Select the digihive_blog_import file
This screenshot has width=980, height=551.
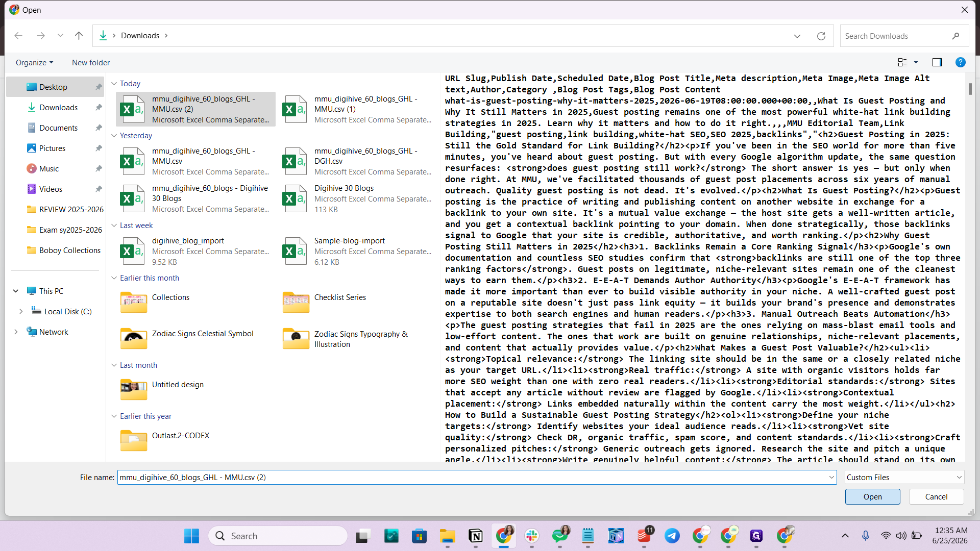point(195,251)
